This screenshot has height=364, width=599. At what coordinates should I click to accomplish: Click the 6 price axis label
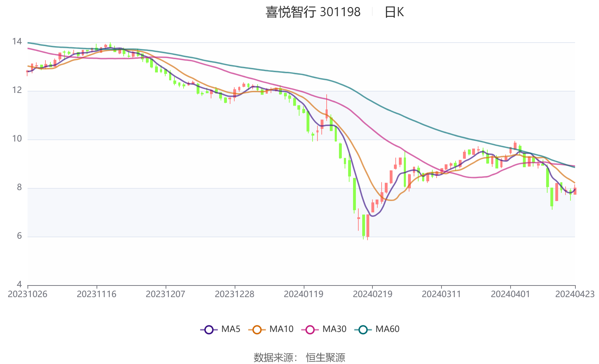coord(19,236)
